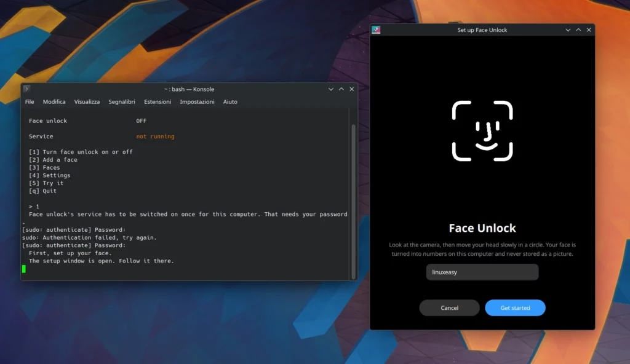This screenshot has width=630, height=364.
Task: Click the green terminal cursor
Action: click(24, 269)
